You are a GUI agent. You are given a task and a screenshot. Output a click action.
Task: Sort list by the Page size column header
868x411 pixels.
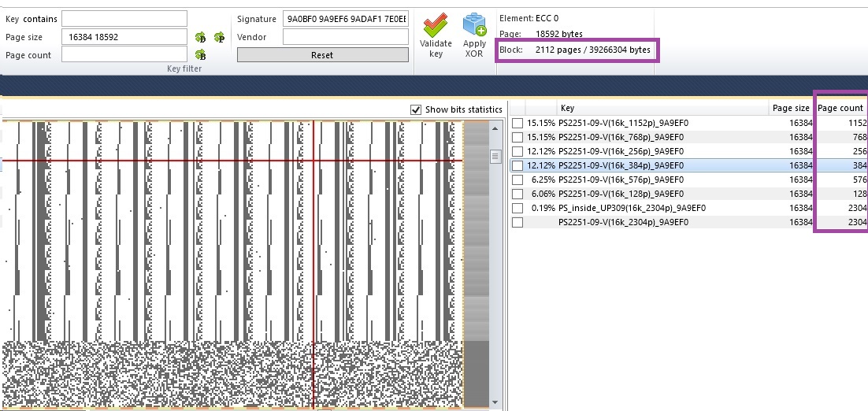790,108
